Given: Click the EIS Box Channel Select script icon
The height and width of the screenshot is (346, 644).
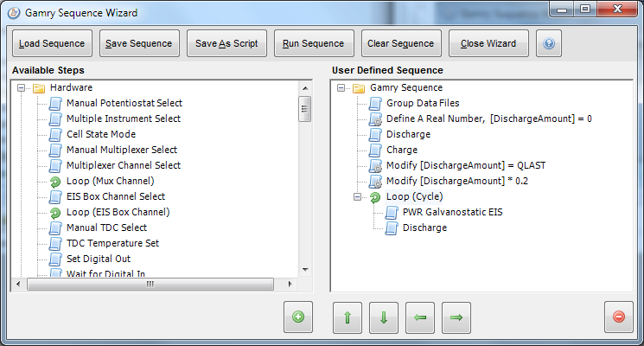Looking at the screenshot, I should [55, 197].
